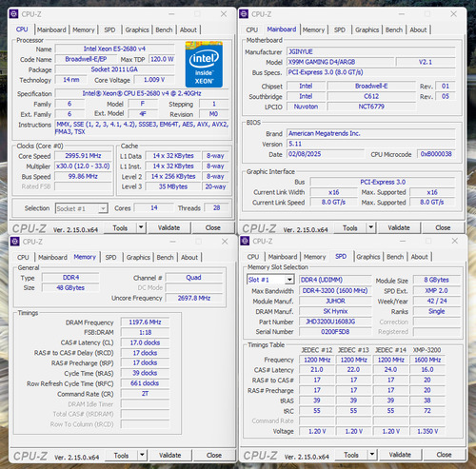Click Close button in the CPU window
The height and width of the screenshot is (469, 476).
213,227
